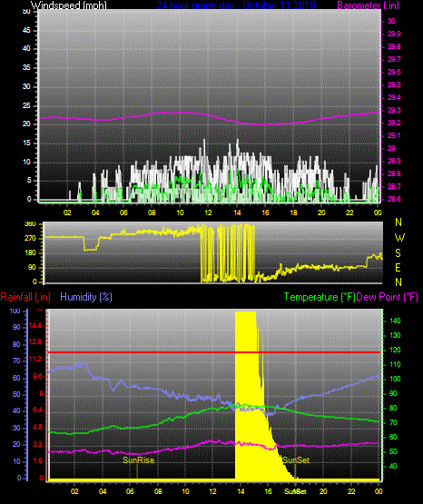This screenshot has width=423, height=504.
Task: Click the Rainfall (.in) legend label
Action: (x=25, y=297)
